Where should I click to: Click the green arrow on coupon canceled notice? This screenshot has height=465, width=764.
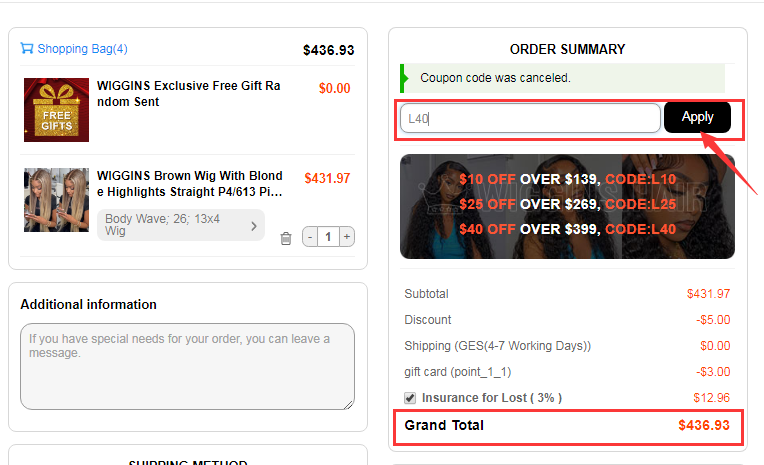coord(404,78)
